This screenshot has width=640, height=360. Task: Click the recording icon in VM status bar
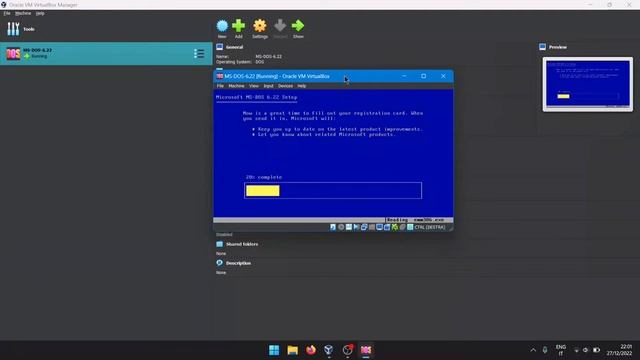pyautogui.click(x=387, y=227)
